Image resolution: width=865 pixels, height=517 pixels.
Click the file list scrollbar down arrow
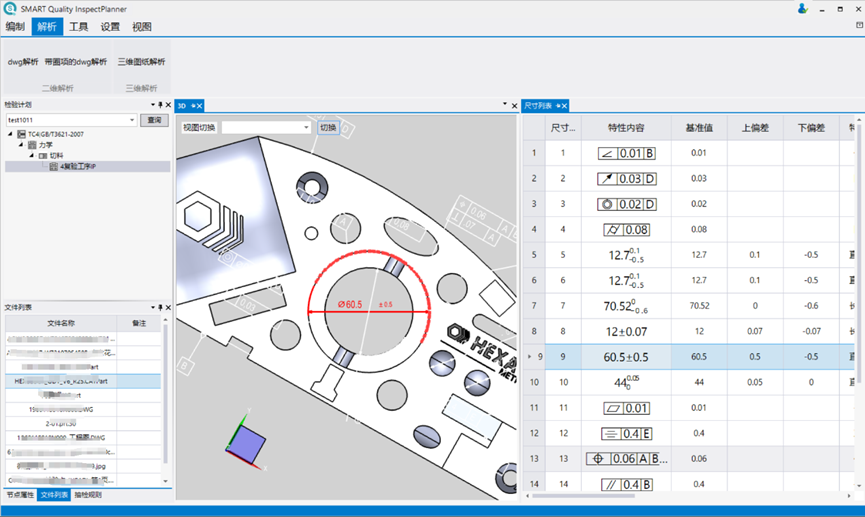[x=165, y=481]
